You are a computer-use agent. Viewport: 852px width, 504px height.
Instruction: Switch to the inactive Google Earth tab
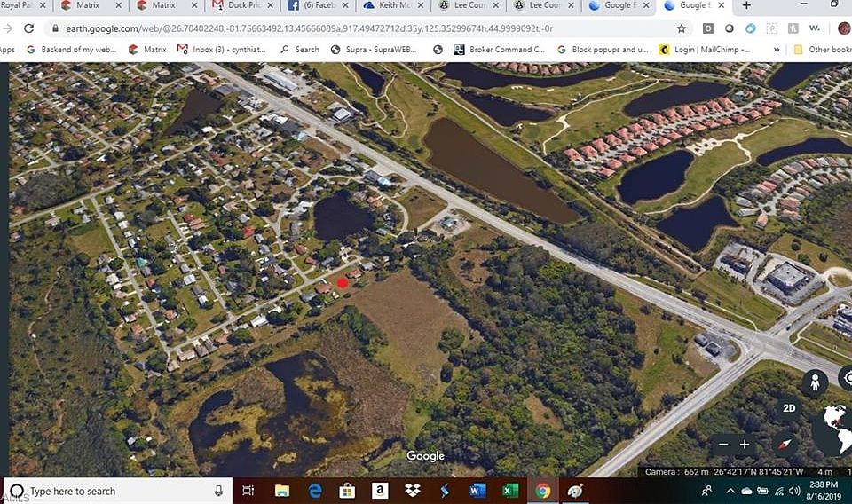(618, 5)
